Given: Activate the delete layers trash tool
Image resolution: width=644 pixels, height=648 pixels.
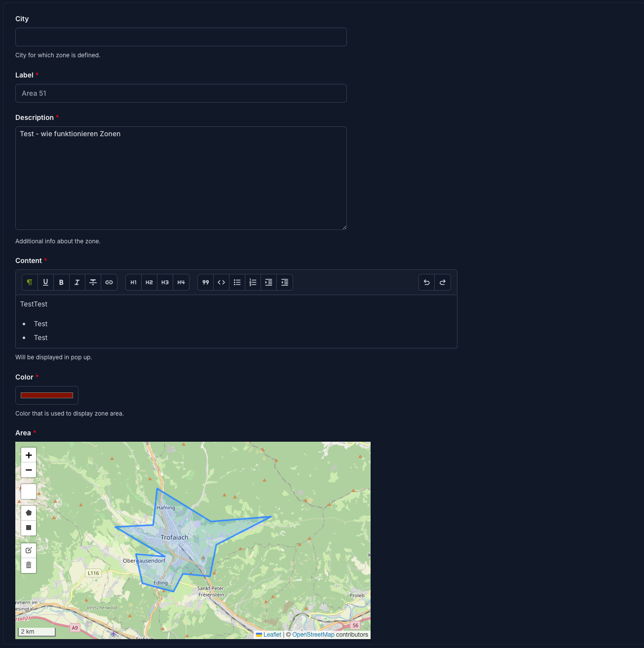Looking at the screenshot, I should [x=29, y=565].
